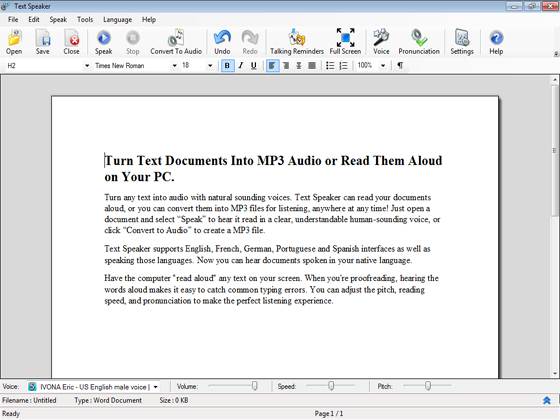Screen dimensions: 560x420
Task: Toggle Bold formatting
Action: [227, 65]
